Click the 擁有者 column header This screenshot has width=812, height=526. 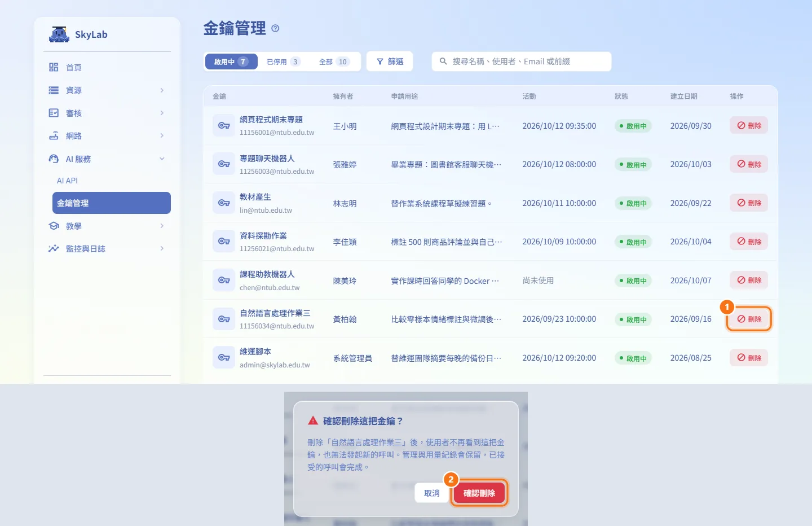click(343, 97)
